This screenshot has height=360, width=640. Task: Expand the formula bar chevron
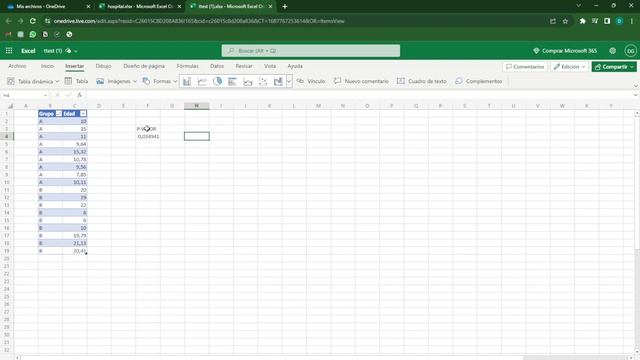coord(636,95)
